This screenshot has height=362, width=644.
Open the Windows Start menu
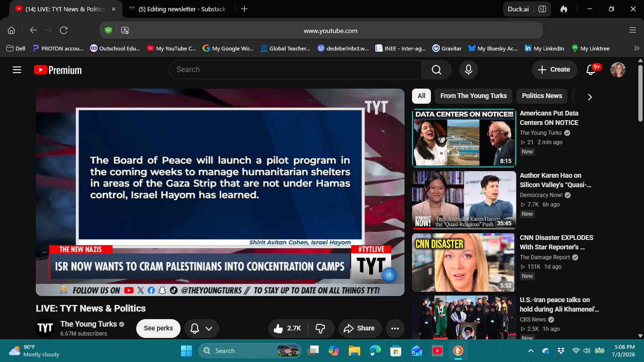[x=187, y=351]
